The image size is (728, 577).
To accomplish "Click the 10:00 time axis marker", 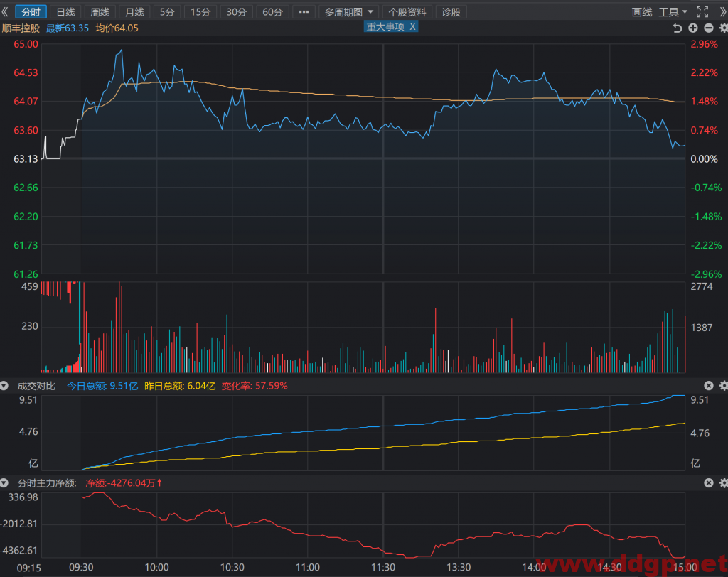I will (157, 568).
